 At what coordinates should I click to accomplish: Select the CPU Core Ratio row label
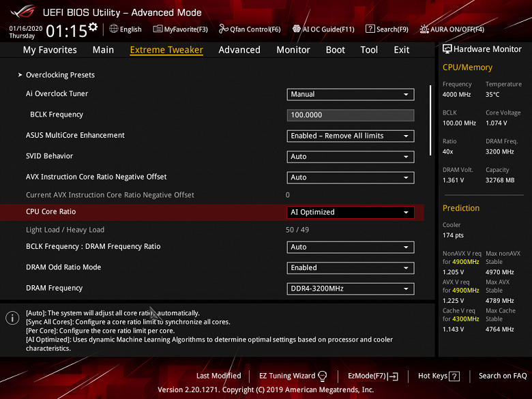pos(51,211)
